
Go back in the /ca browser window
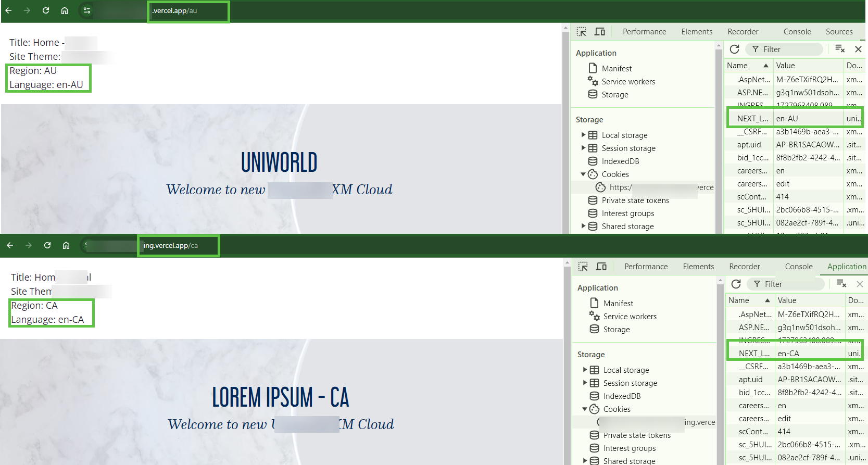[10, 245]
